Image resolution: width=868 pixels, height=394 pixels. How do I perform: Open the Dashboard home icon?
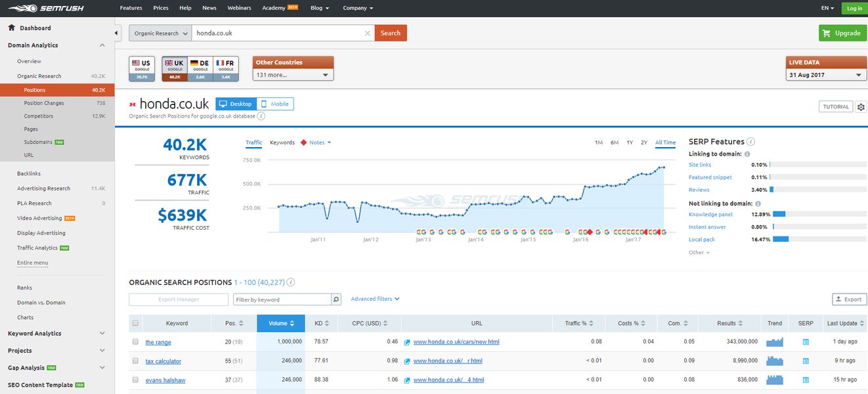[12, 28]
